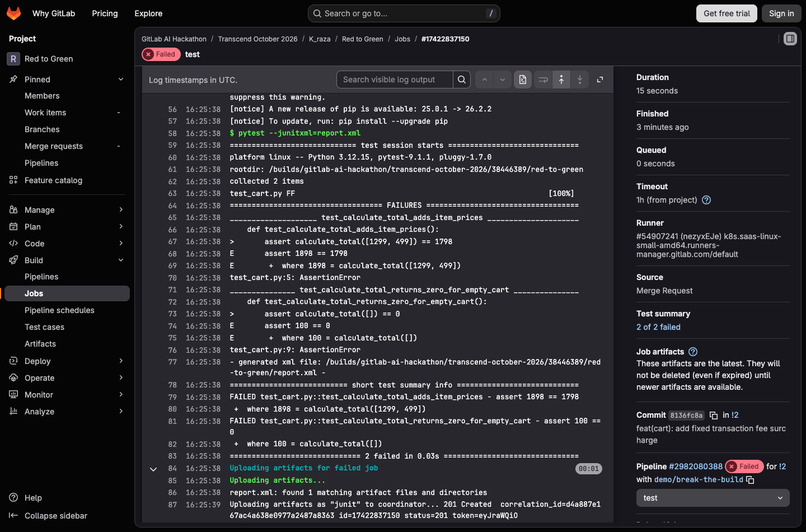
Task: Focus the Search or go to field
Action: point(404,13)
